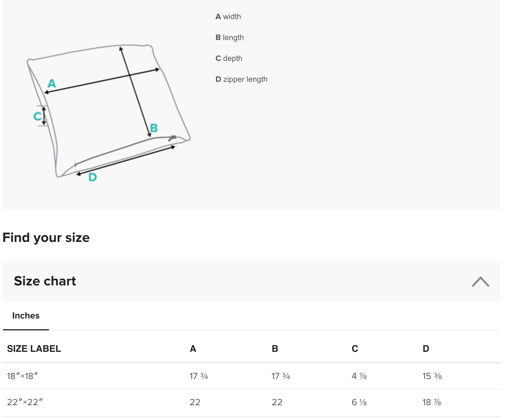Select the 'A width' legend label
505x420 pixels.
[228, 17]
